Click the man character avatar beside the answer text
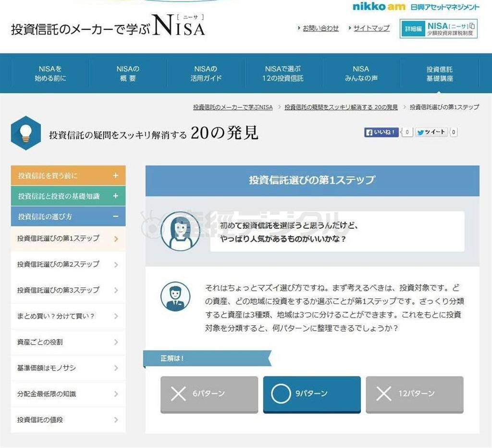 click(x=177, y=297)
